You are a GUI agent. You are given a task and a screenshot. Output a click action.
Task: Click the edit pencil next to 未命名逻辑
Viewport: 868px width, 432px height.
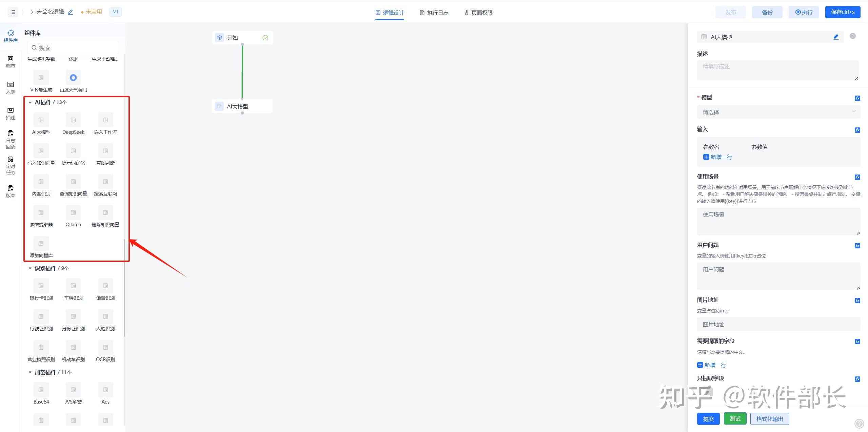tap(71, 12)
